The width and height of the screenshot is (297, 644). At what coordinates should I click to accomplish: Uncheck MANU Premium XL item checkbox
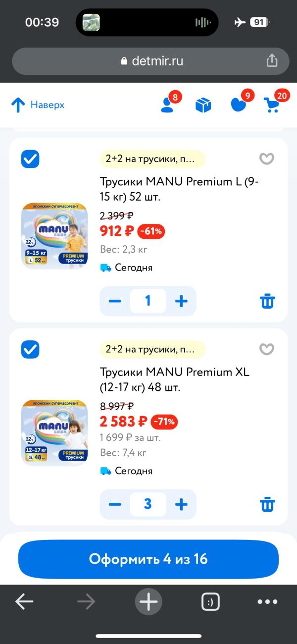[x=30, y=349]
